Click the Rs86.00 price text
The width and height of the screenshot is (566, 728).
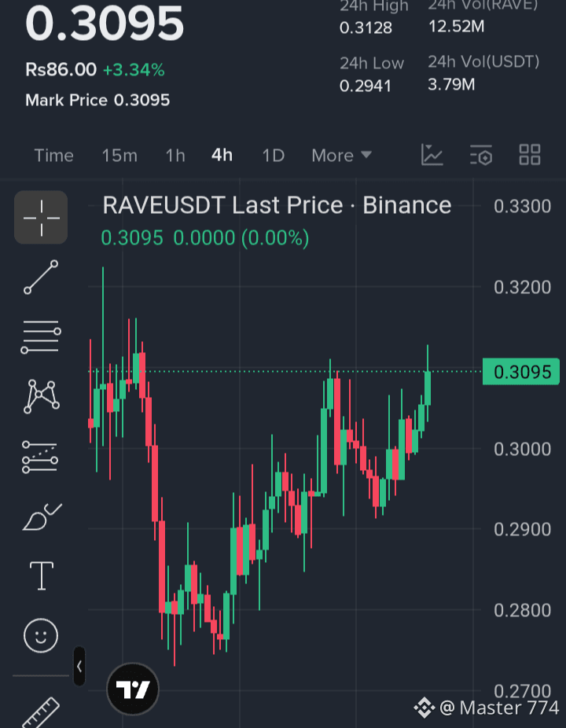61,70
